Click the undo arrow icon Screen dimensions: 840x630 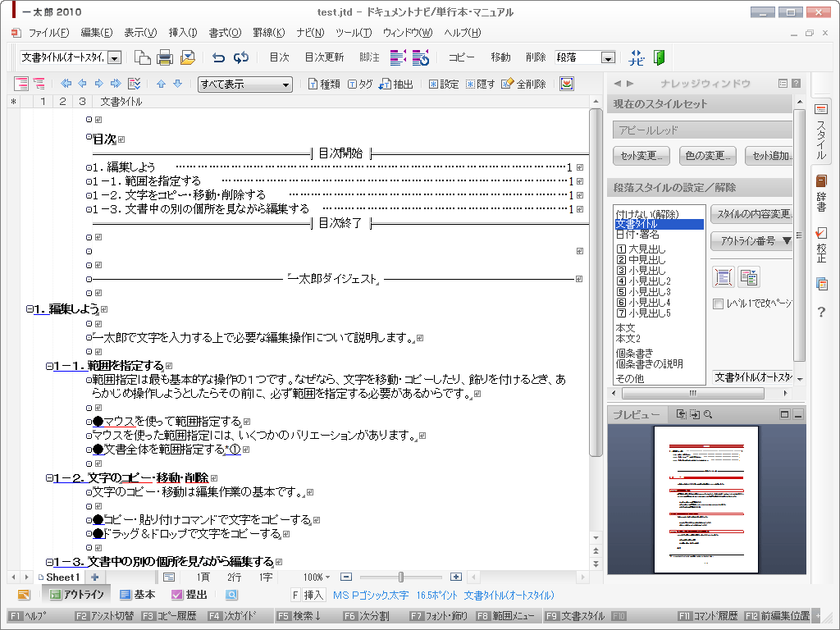click(x=218, y=57)
